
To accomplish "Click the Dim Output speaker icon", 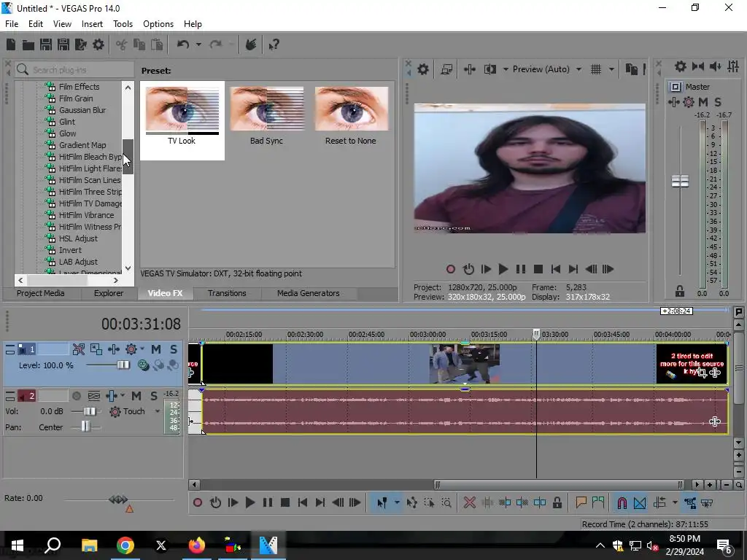I will pyautogui.click(x=716, y=66).
